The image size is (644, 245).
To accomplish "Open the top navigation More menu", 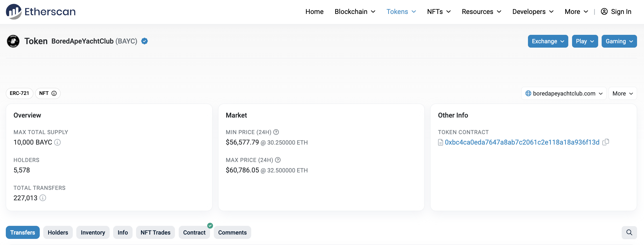I will 576,12.
